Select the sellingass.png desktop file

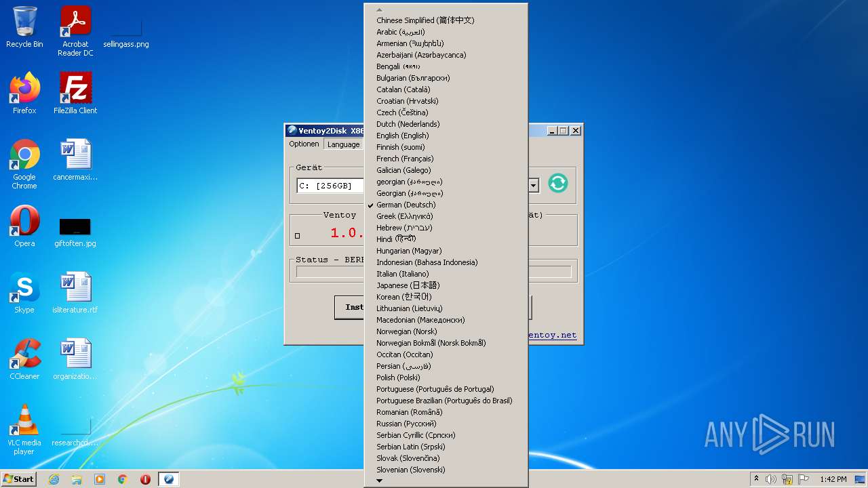pyautogui.click(x=126, y=31)
